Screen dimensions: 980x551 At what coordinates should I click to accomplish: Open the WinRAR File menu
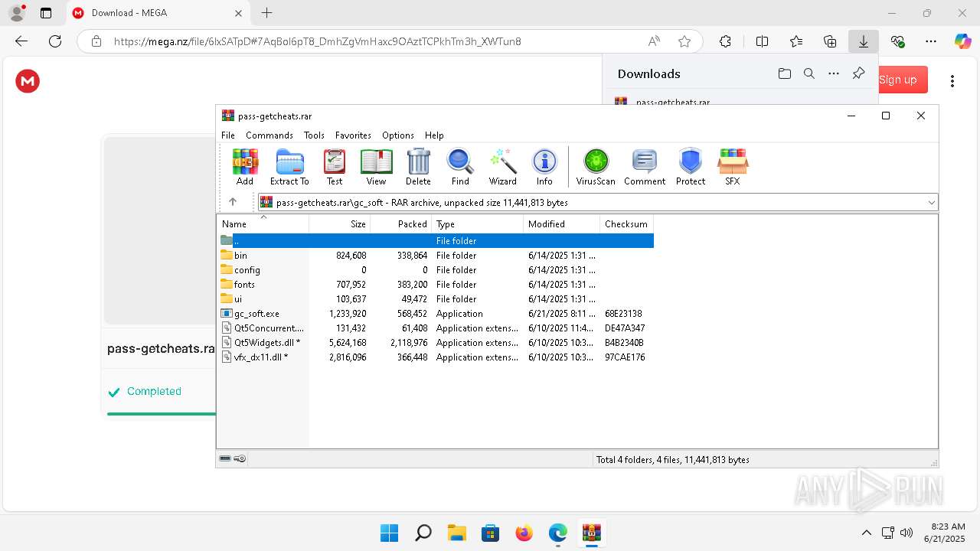click(x=228, y=135)
